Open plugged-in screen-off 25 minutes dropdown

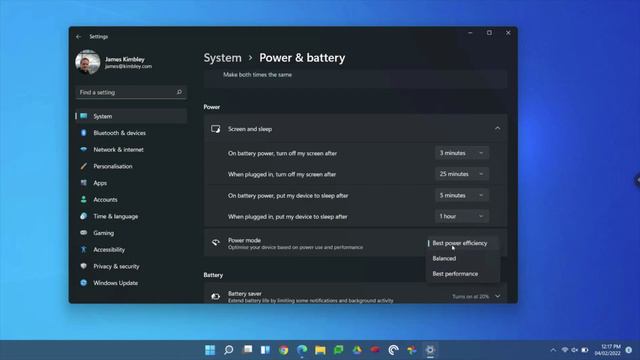tap(462, 174)
